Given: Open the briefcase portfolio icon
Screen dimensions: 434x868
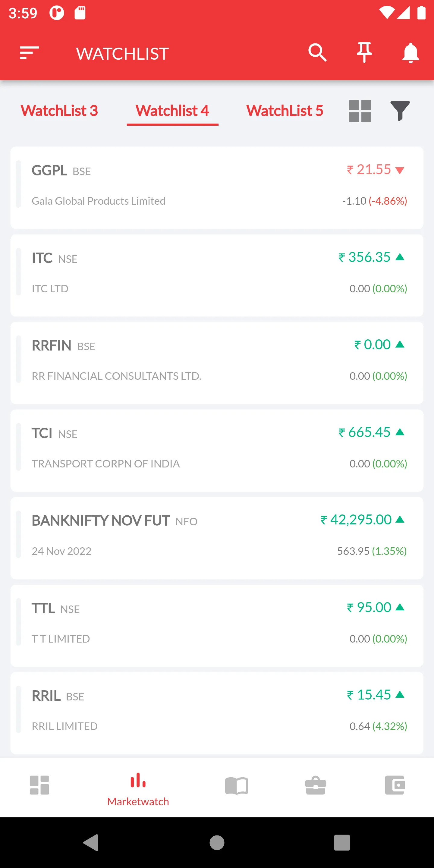Looking at the screenshot, I should (315, 785).
